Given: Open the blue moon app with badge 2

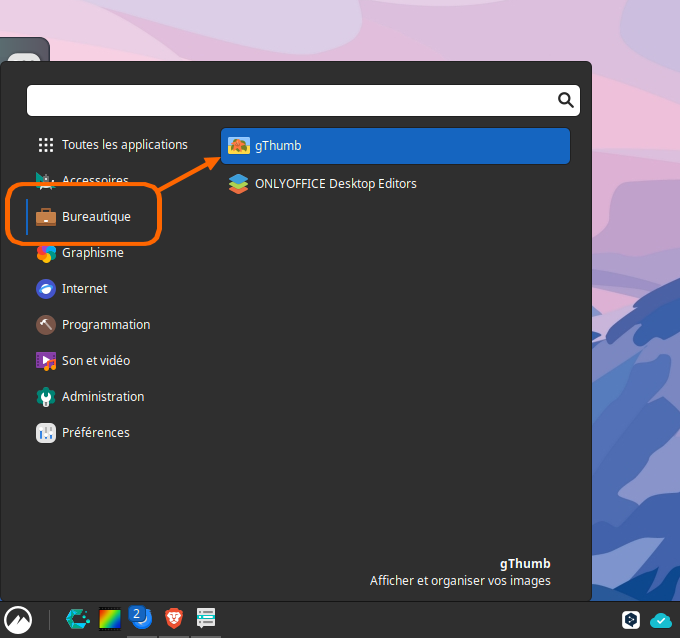Looking at the screenshot, I should tap(141, 618).
